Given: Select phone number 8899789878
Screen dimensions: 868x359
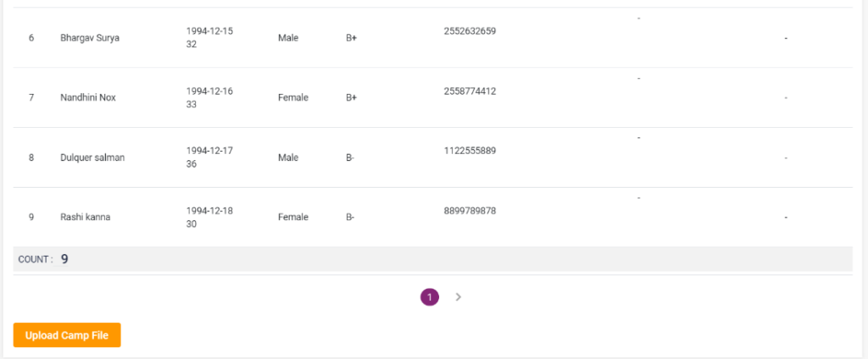Looking at the screenshot, I should coord(470,210).
